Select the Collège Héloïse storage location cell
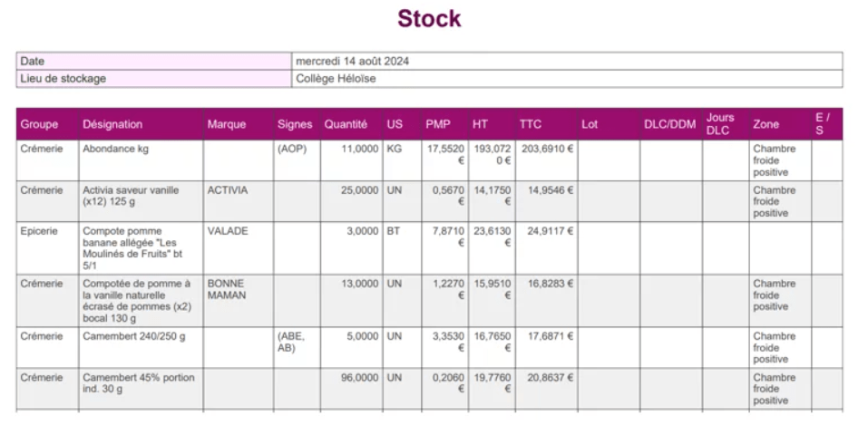868x435 pixels. [567, 79]
